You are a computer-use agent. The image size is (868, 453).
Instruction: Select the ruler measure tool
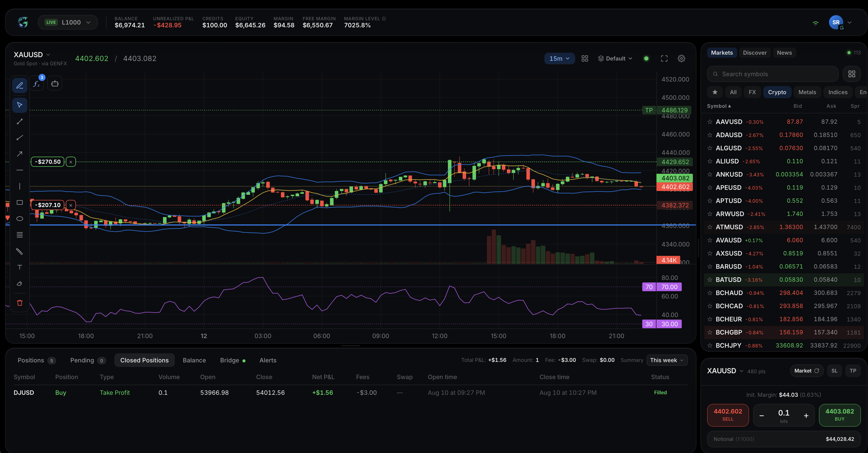tap(19, 252)
